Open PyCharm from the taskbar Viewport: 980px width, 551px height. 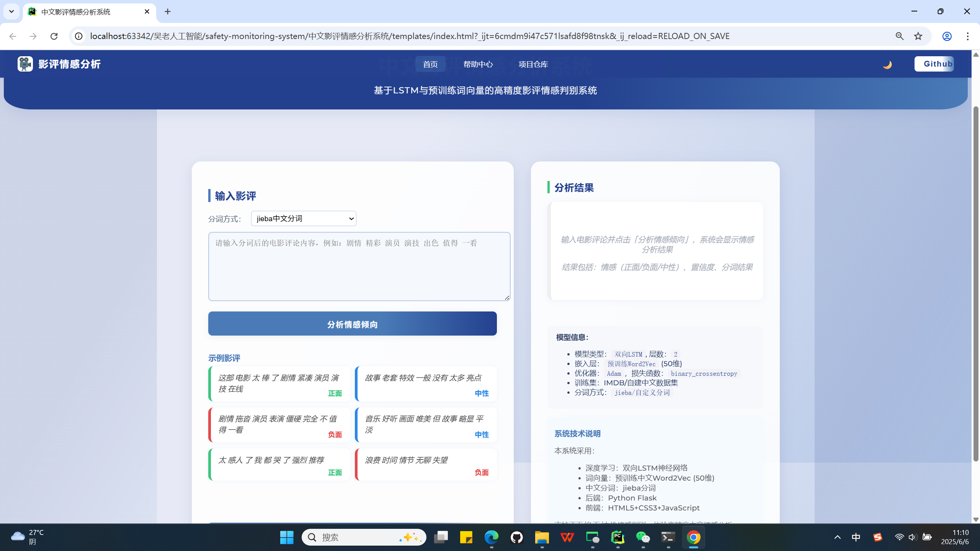pyautogui.click(x=617, y=537)
